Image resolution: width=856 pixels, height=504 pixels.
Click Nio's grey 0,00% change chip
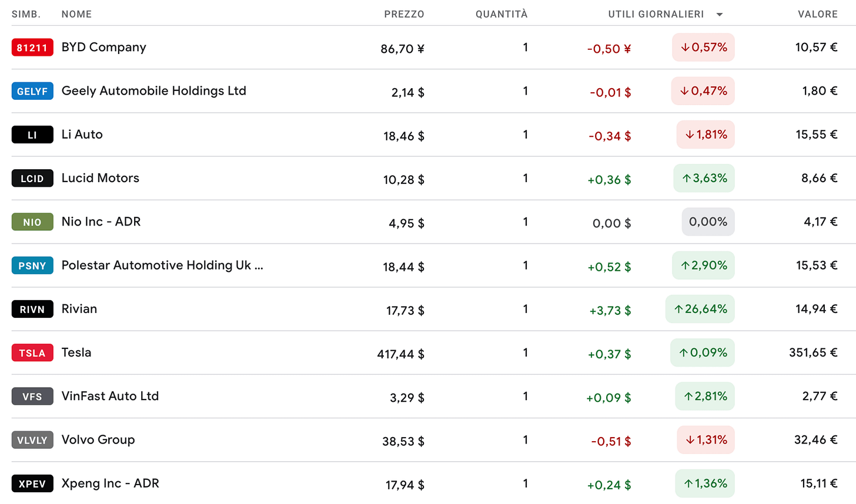pos(708,222)
